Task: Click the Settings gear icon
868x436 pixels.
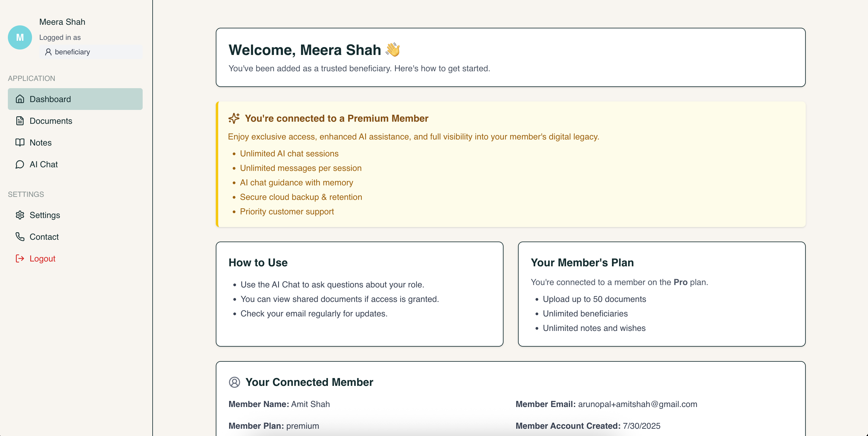Action: pos(20,215)
